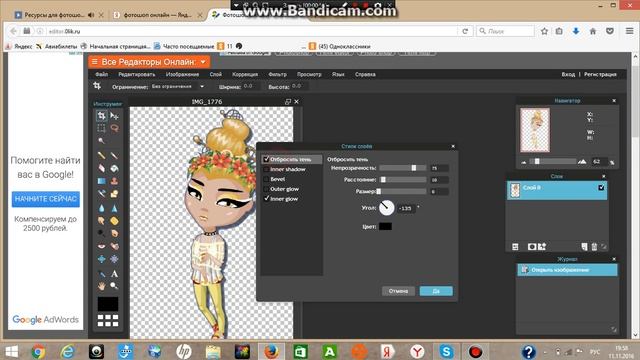The width and height of the screenshot is (640, 360).
Task: Open the Изображение menu
Action: tap(182, 74)
